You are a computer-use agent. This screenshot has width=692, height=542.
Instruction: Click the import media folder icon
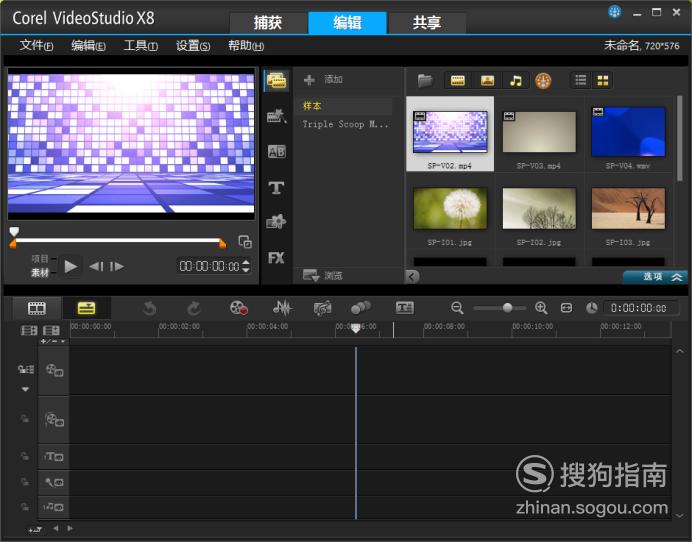(425, 80)
